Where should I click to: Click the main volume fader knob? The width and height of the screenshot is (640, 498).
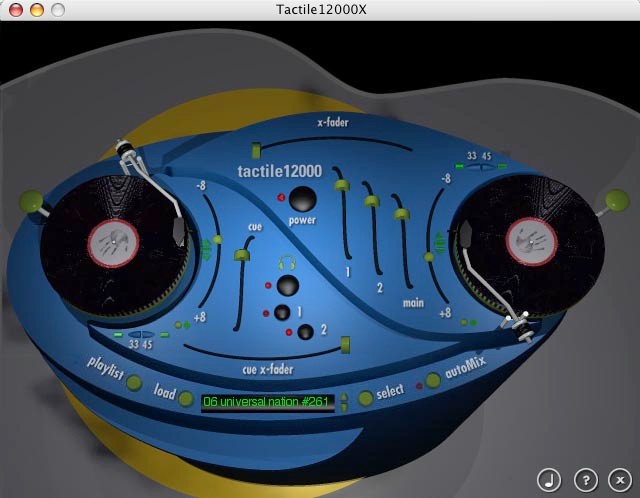click(401, 213)
